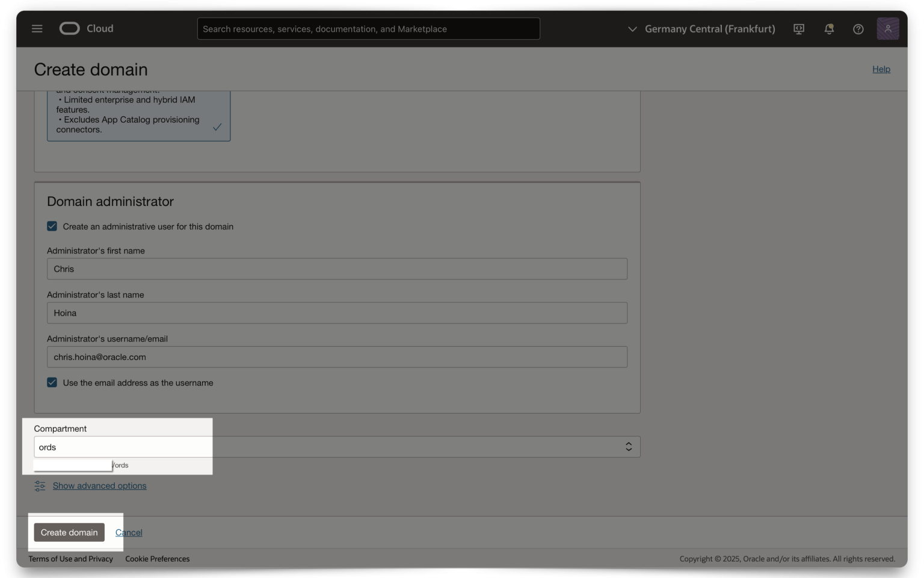This screenshot has height=578, width=924.
Task: Open Terms of Use and Privacy
Action: (x=70, y=559)
